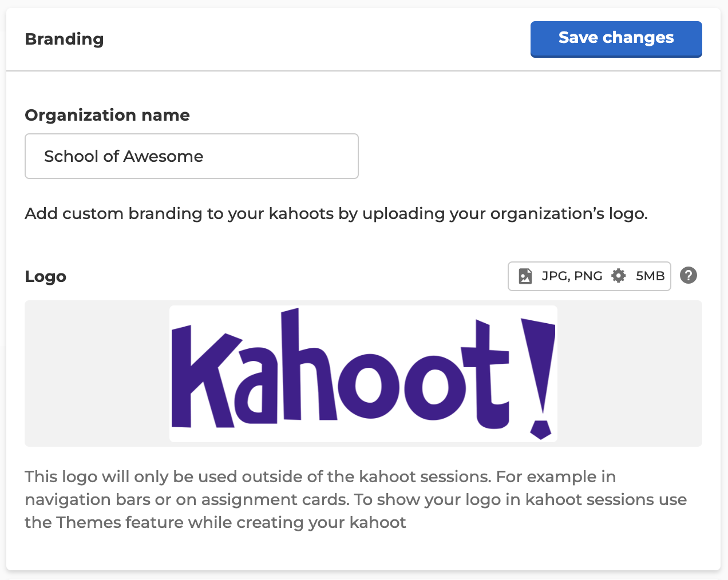Click the Organization name label
Screen dimensions: 728x580
[108, 115]
